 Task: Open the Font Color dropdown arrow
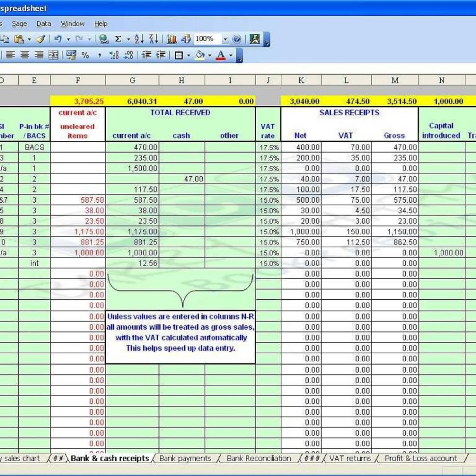click(231, 56)
